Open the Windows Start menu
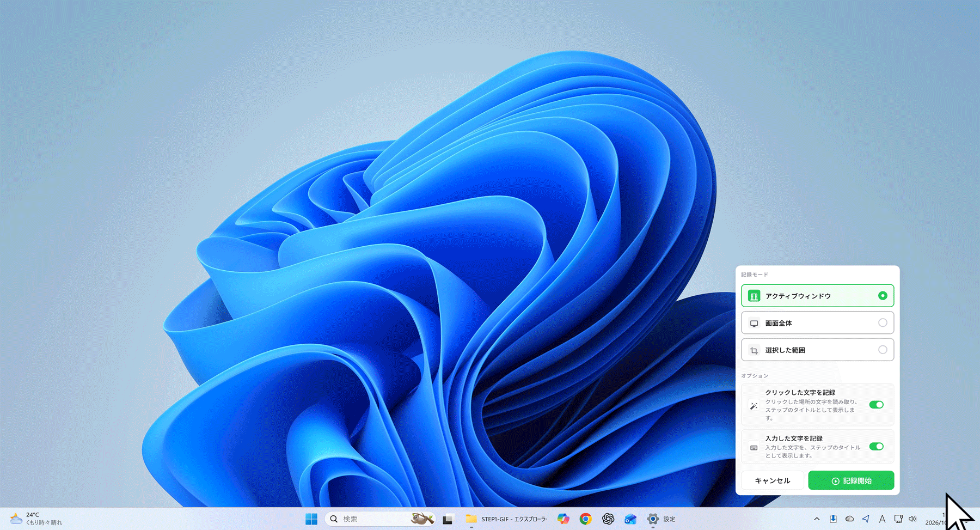Viewport: 980px width, 530px height. (x=311, y=519)
